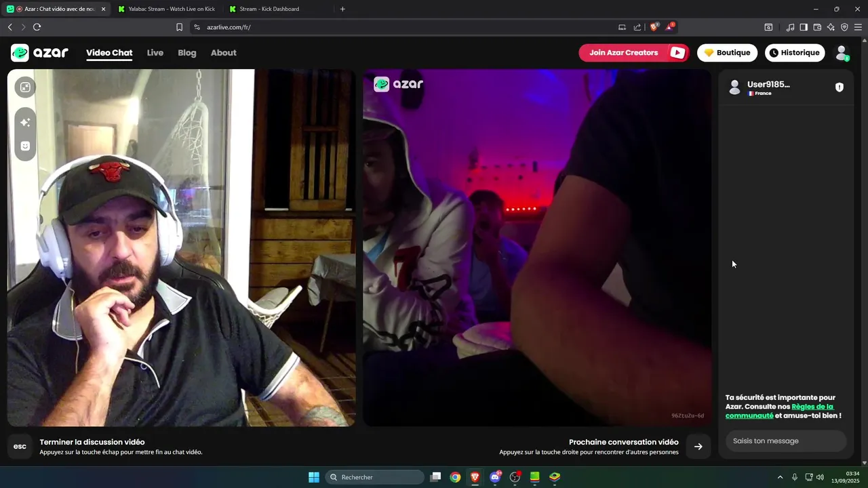Screen dimensions: 868x488
Task: Open Chrome from the taskbar
Action: click(x=456, y=477)
